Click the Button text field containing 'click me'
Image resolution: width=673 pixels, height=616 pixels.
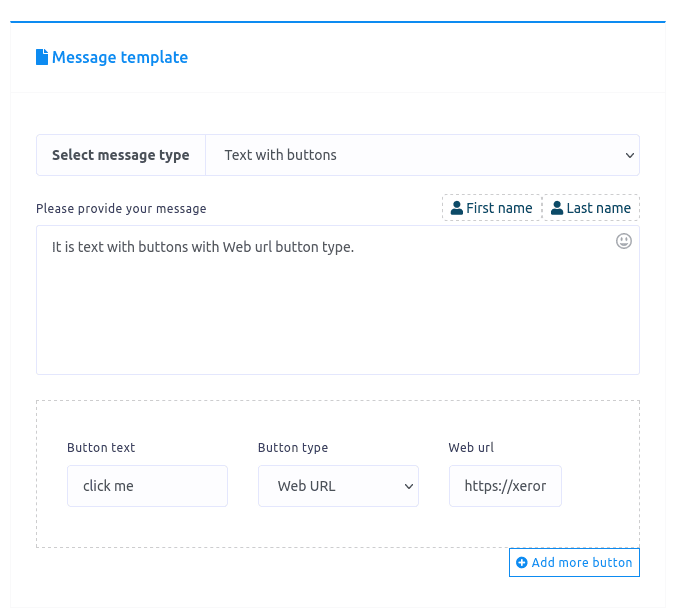147,486
